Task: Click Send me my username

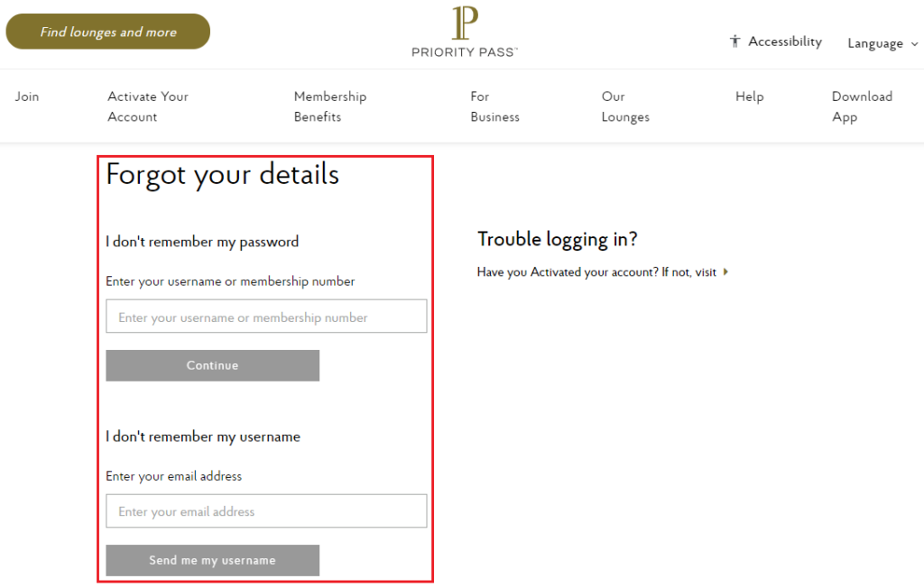Action: pyautogui.click(x=212, y=560)
